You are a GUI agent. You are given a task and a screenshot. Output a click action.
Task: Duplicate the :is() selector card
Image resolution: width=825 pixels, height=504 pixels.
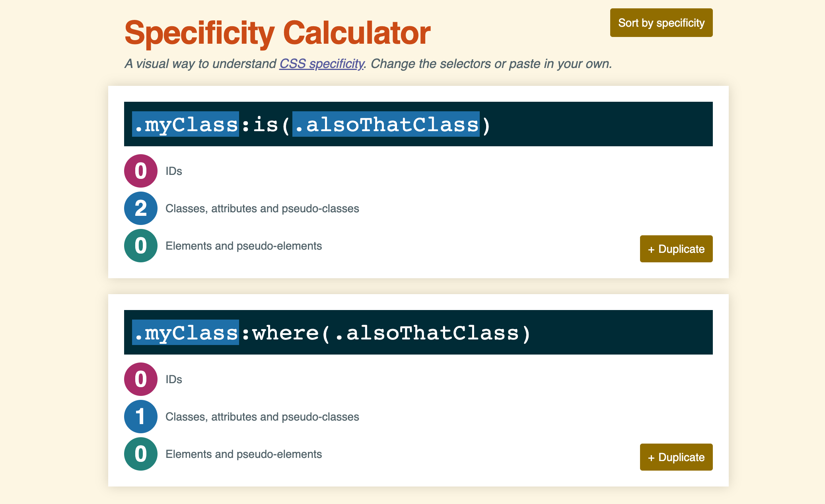coord(676,249)
